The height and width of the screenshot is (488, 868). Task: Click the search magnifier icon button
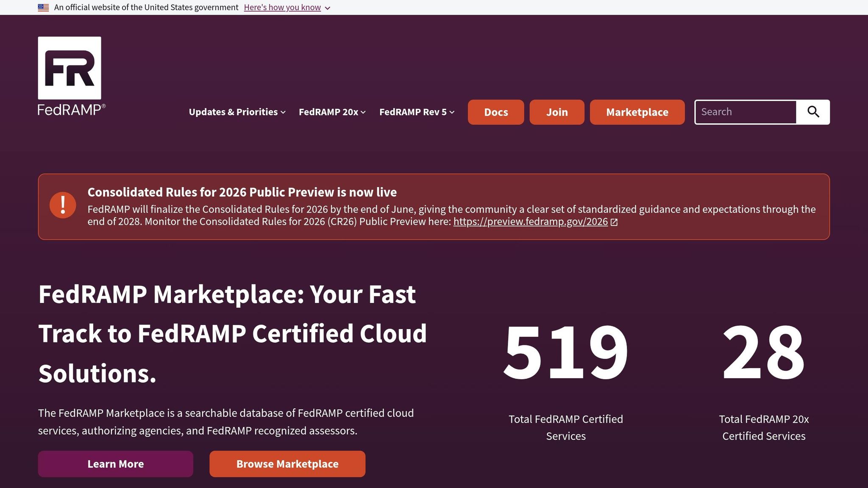click(813, 112)
